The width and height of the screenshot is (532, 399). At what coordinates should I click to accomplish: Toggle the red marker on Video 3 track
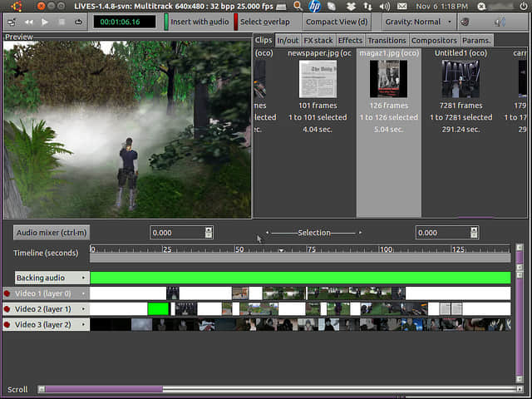point(7,325)
